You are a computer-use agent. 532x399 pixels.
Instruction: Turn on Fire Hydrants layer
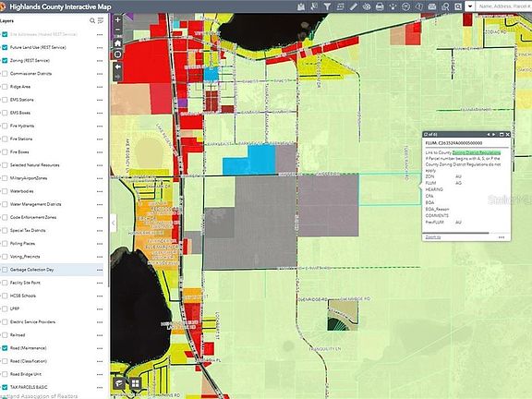5,126
